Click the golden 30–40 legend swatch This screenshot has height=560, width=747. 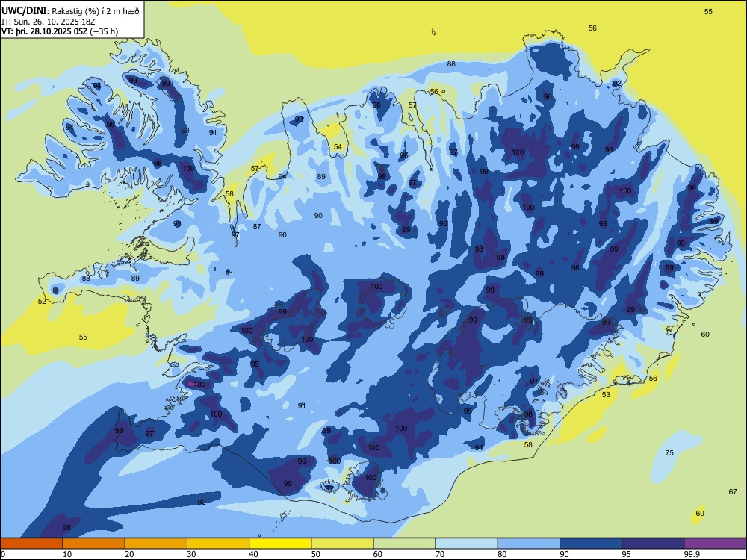(218, 544)
